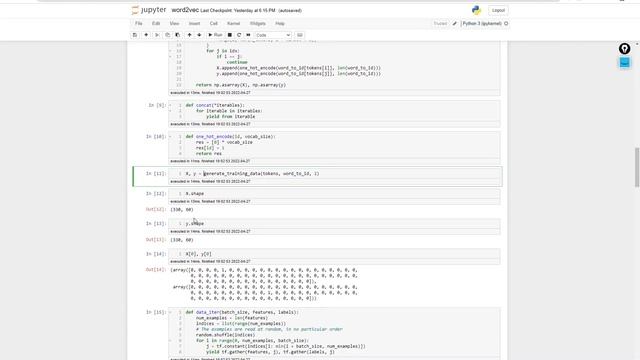Image resolution: width=640 pixels, height=360 pixels.
Task: Click the 'res = [0] * vocab_size' line
Action: pos(224,142)
